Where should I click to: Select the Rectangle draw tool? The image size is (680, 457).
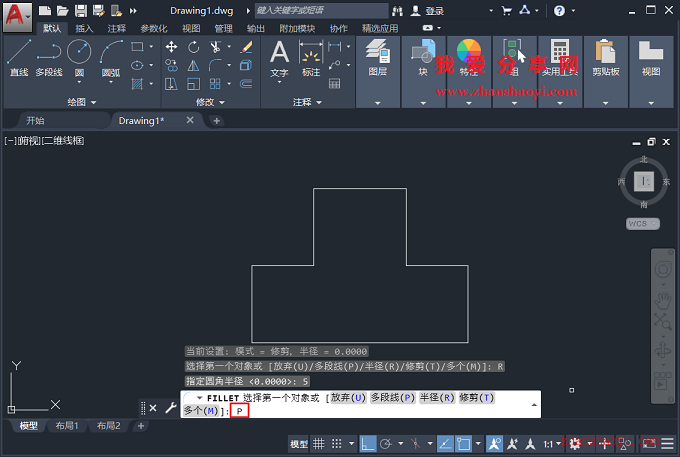pos(137,46)
